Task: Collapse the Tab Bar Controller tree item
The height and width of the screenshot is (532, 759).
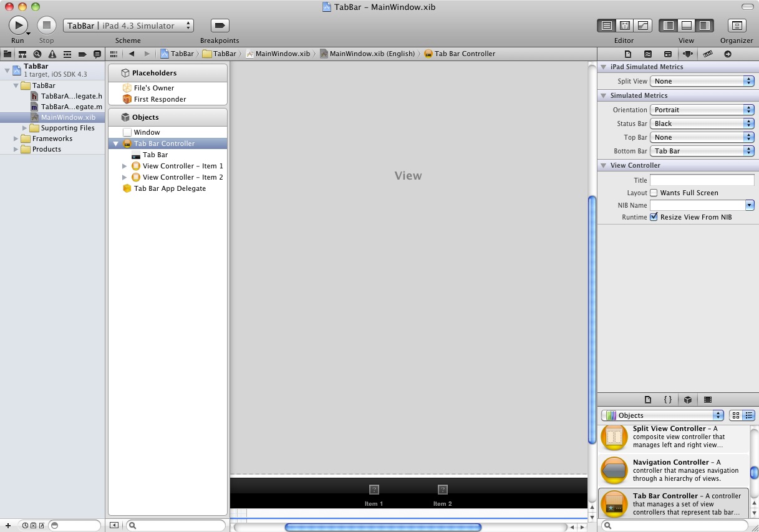Action: tap(116, 143)
